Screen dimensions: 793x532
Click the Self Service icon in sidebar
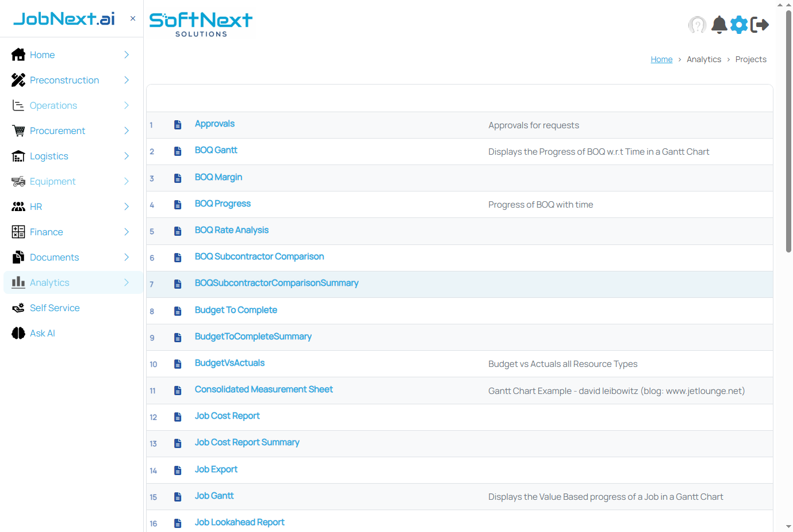point(18,308)
